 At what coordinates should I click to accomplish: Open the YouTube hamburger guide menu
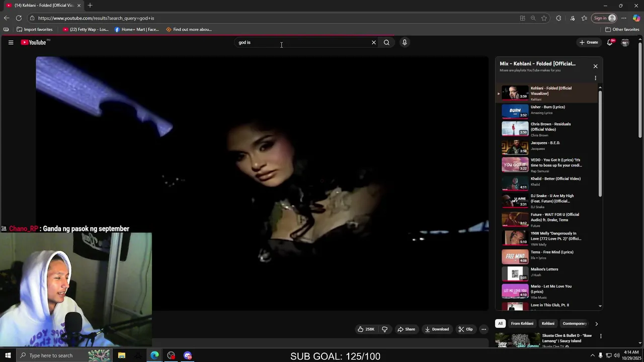(11, 42)
